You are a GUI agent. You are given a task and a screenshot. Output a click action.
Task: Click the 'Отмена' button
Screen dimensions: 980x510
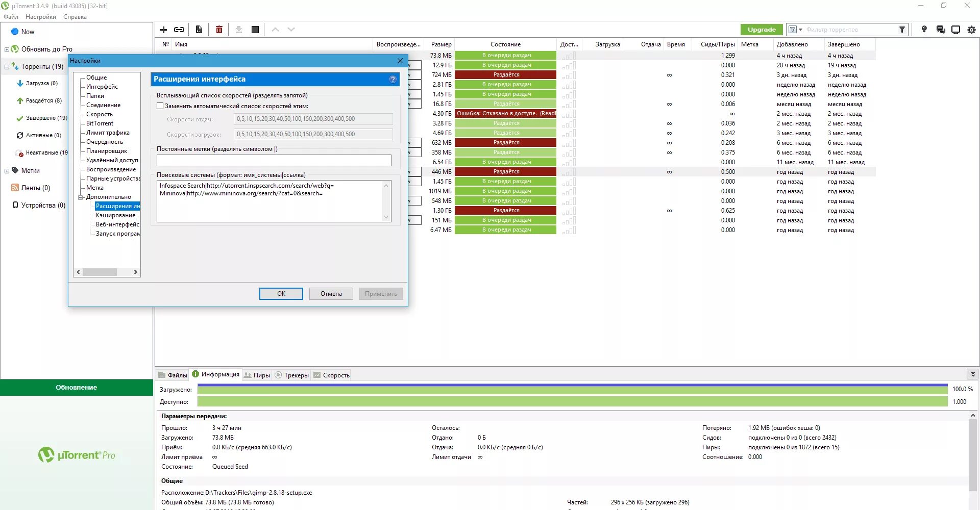(331, 294)
